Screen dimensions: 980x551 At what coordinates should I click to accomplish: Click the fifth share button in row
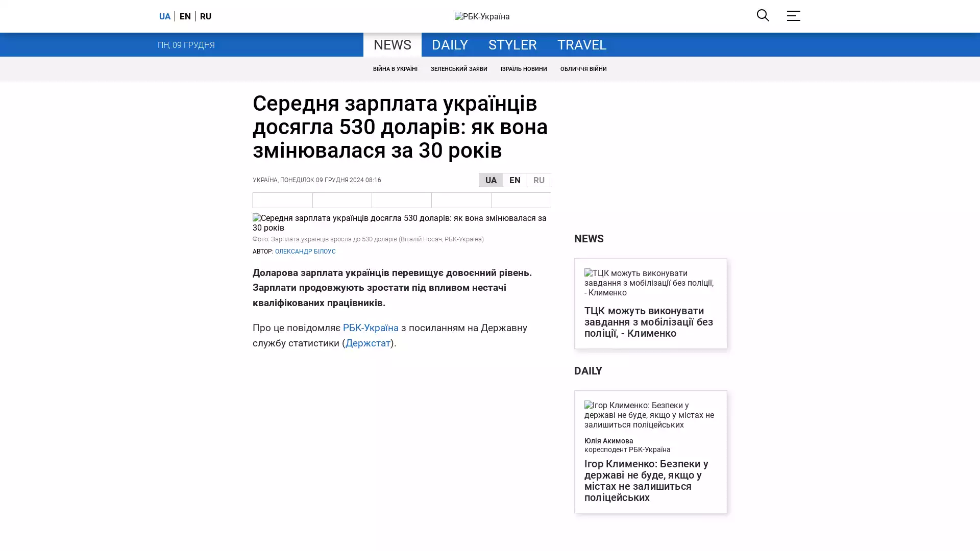click(521, 200)
